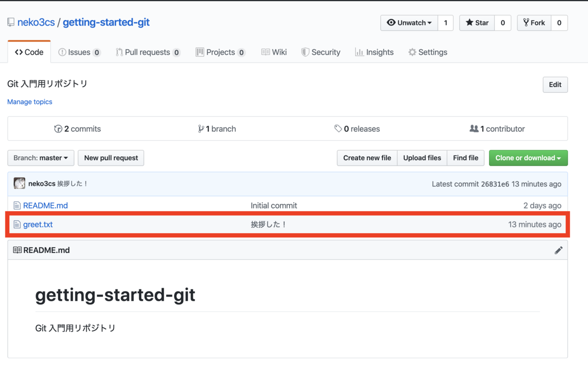Screen dimensions: 588x372
Task: Click Upload files button
Action: click(x=422, y=158)
